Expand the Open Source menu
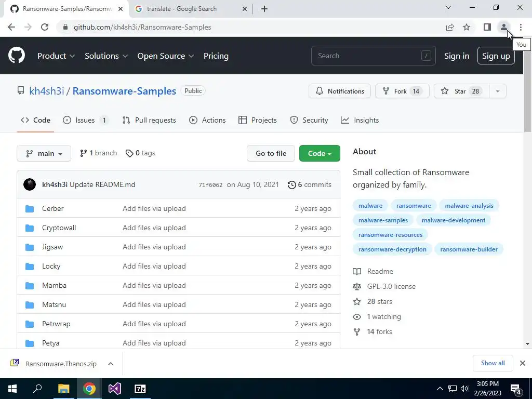This screenshot has height=399, width=532. [x=166, y=56]
